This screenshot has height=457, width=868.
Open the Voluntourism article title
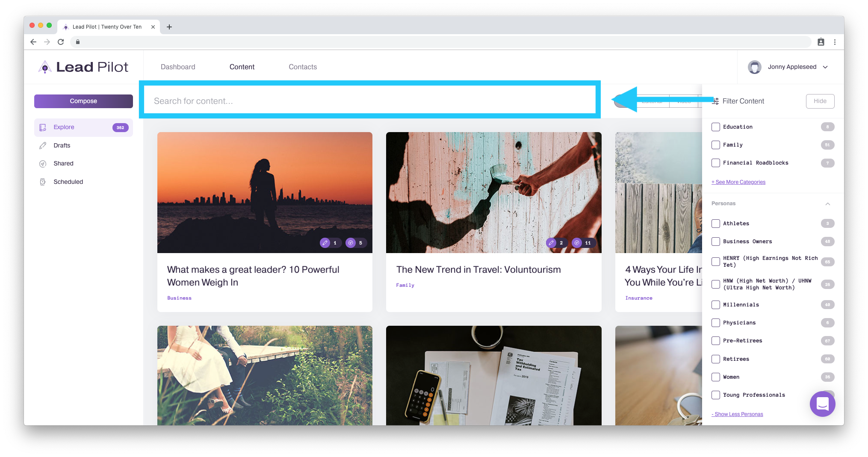(x=478, y=270)
